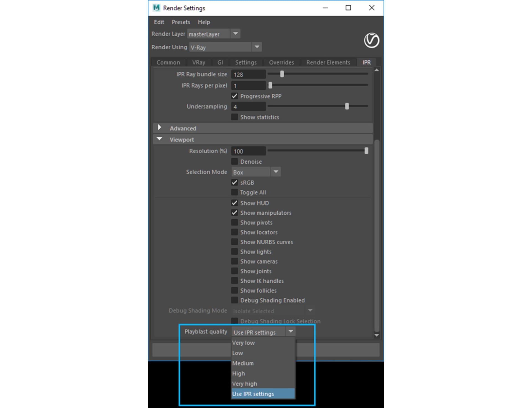Enable Debug Shading Enabled checkbox

click(x=234, y=300)
